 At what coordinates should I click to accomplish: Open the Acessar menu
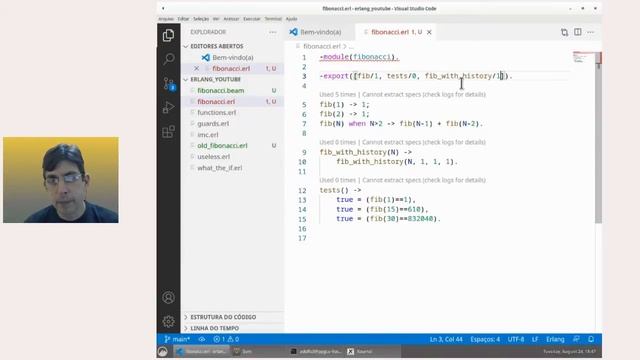click(x=231, y=19)
